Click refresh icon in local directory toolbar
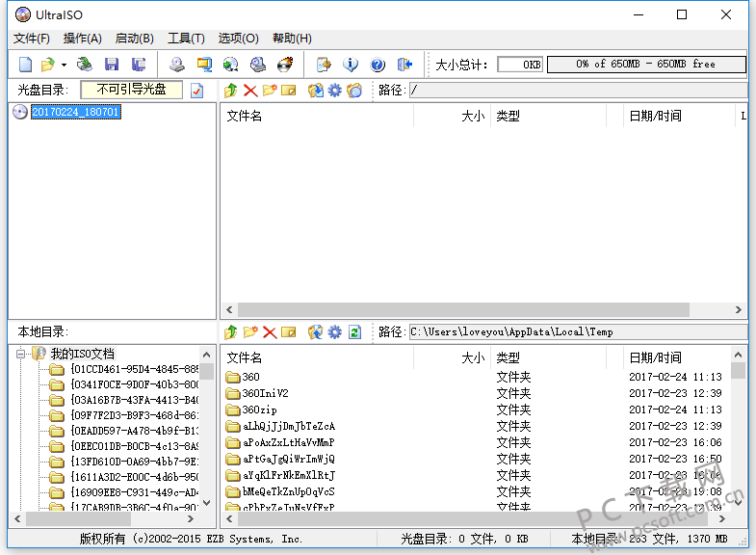Image resolution: width=756 pixels, height=555 pixels. coord(354,331)
